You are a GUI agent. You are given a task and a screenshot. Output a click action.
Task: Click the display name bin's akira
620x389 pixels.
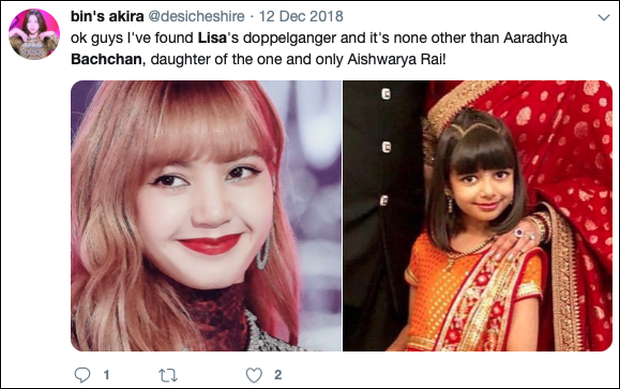pyautogui.click(x=107, y=16)
